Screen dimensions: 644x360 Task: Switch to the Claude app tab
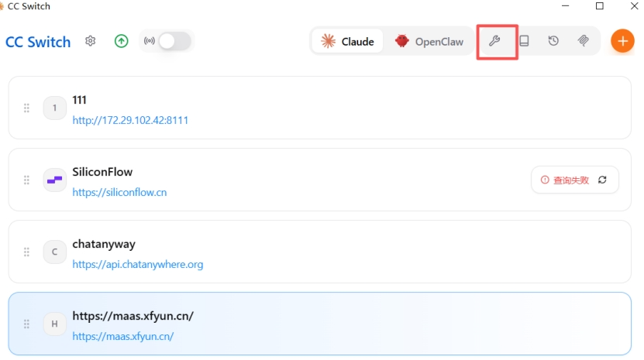click(x=347, y=41)
